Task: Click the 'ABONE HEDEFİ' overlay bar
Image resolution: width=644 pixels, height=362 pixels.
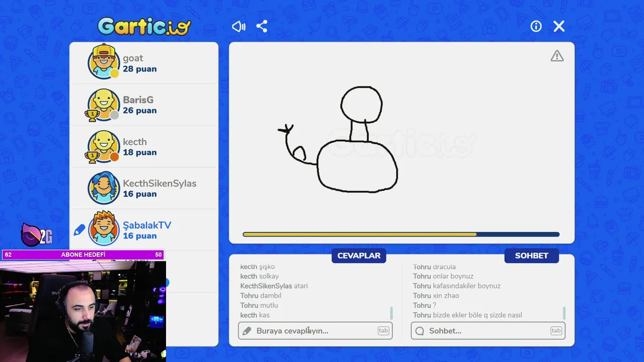Action: pos(83,255)
